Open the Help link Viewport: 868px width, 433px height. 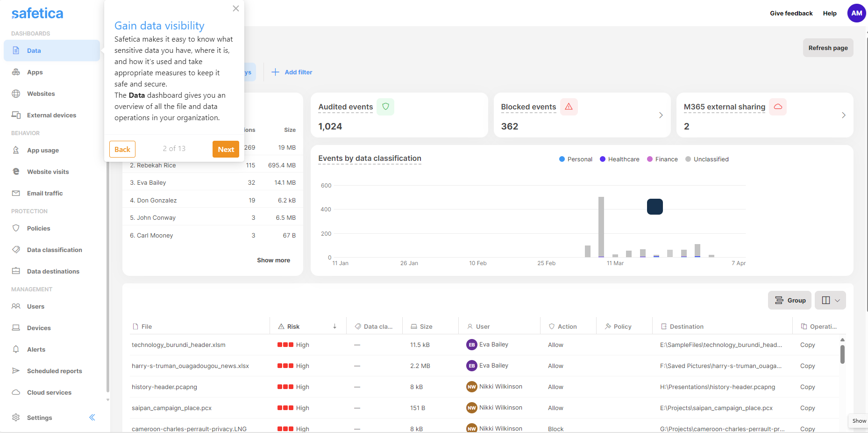(x=830, y=13)
